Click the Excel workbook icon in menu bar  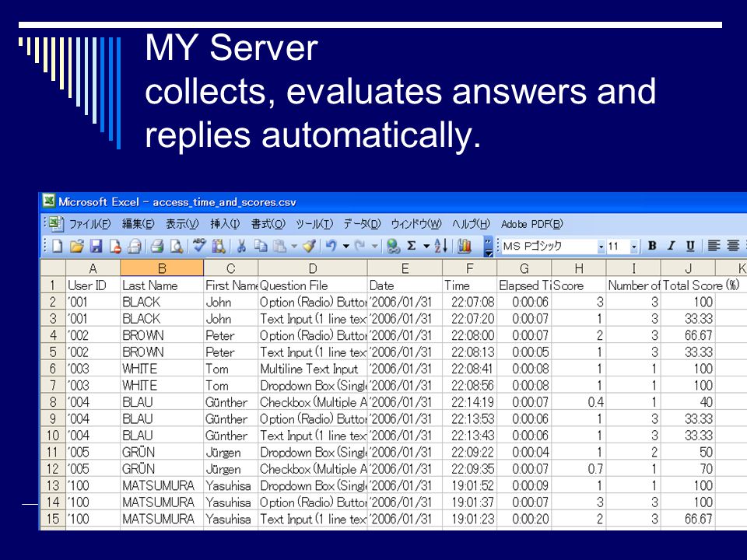pos(56,223)
